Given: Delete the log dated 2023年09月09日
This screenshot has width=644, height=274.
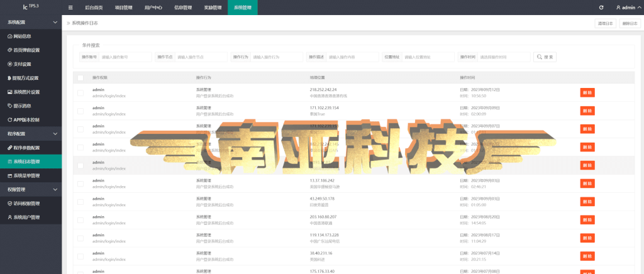Looking at the screenshot, I should (x=587, y=111).
